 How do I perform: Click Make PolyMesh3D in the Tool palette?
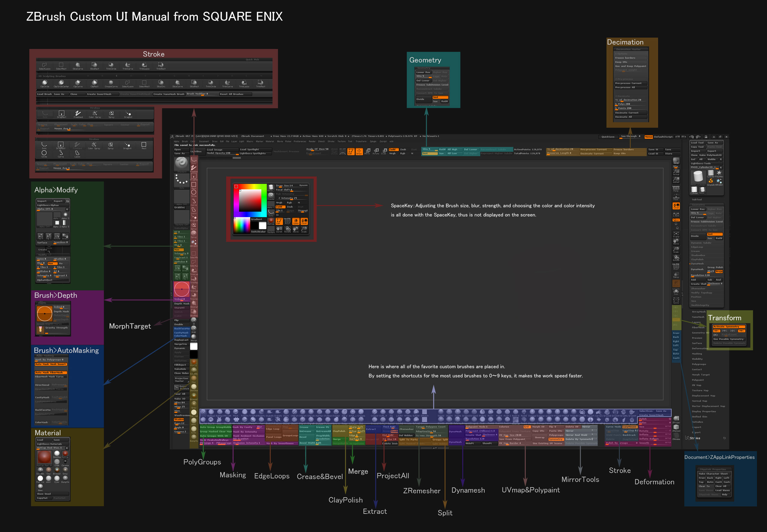pos(710,155)
